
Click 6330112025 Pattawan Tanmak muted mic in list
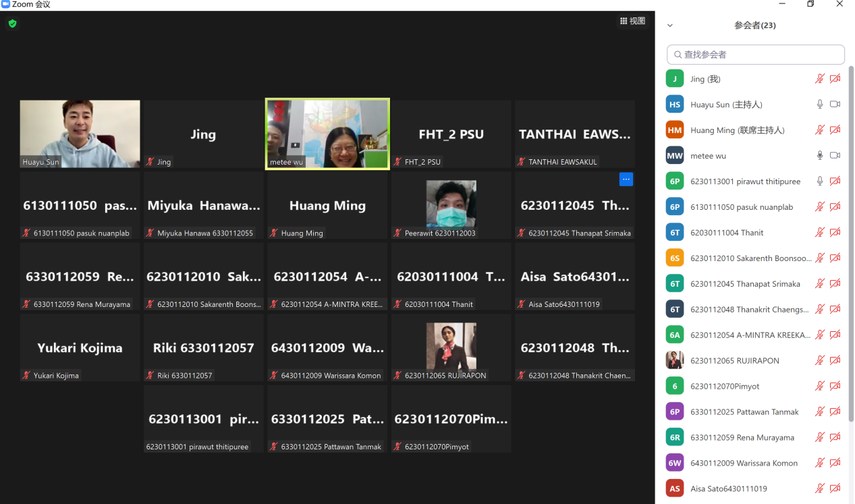point(820,412)
